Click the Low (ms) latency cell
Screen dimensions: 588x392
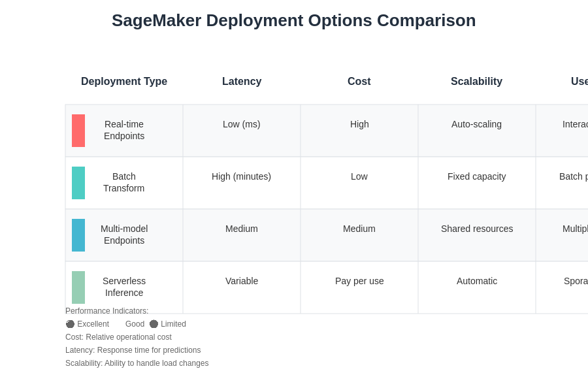pyautogui.click(x=242, y=124)
